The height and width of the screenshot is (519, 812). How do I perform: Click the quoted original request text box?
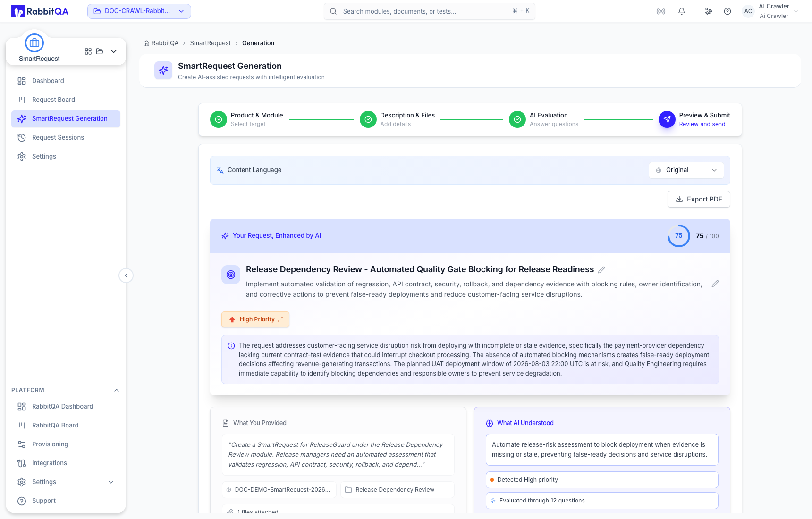(x=338, y=454)
